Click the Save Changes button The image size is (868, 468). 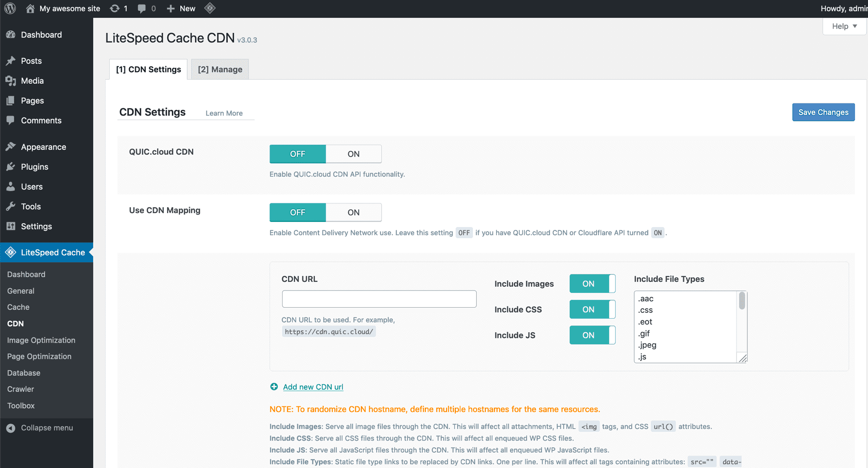[x=823, y=112]
